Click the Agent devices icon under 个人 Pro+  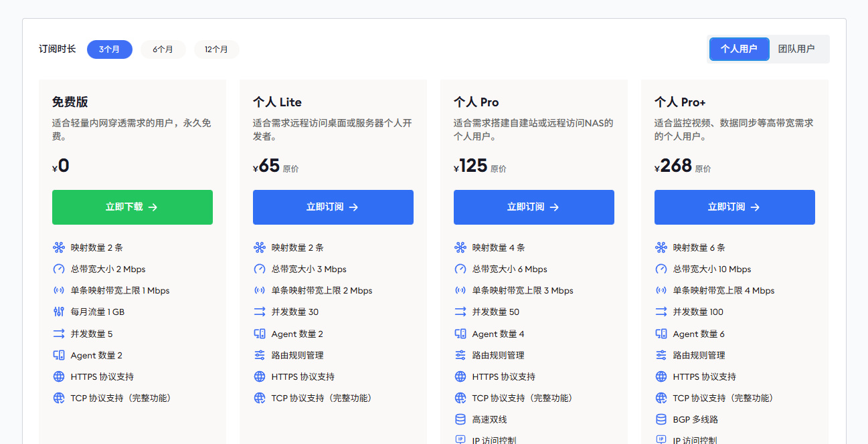pyautogui.click(x=661, y=334)
